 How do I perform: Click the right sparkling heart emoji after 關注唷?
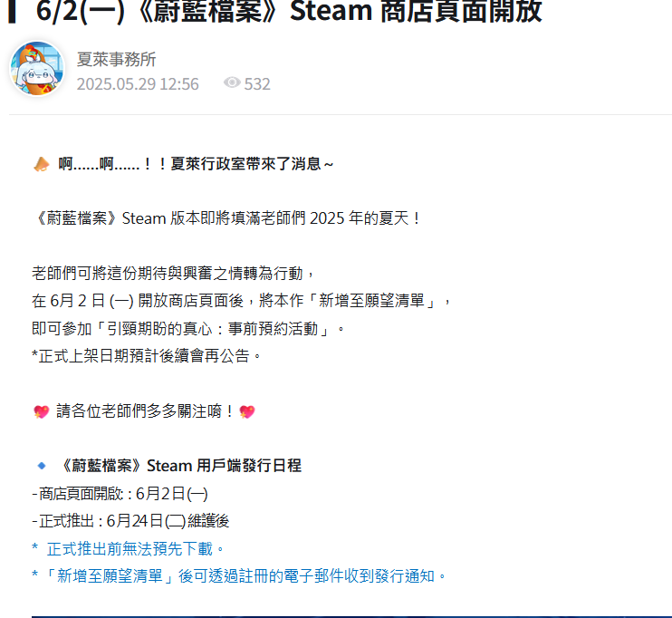point(247,411)
